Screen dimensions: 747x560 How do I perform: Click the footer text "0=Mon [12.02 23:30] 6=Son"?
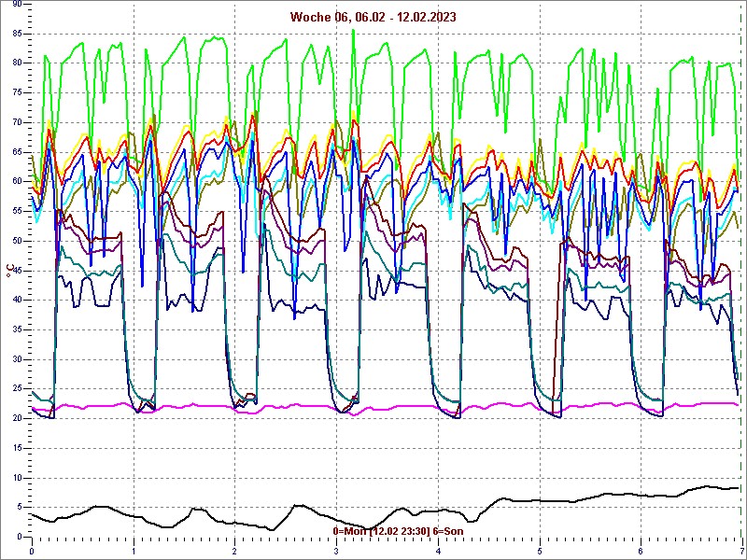398,531
